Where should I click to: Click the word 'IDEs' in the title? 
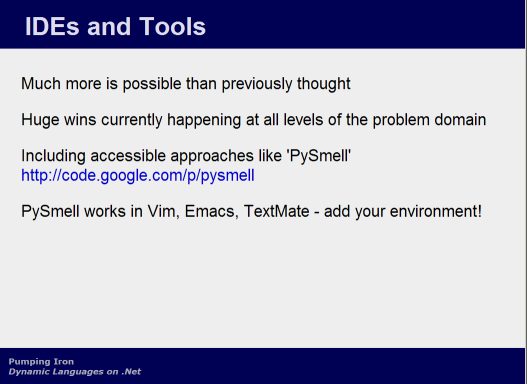click(x=52, y=26)
